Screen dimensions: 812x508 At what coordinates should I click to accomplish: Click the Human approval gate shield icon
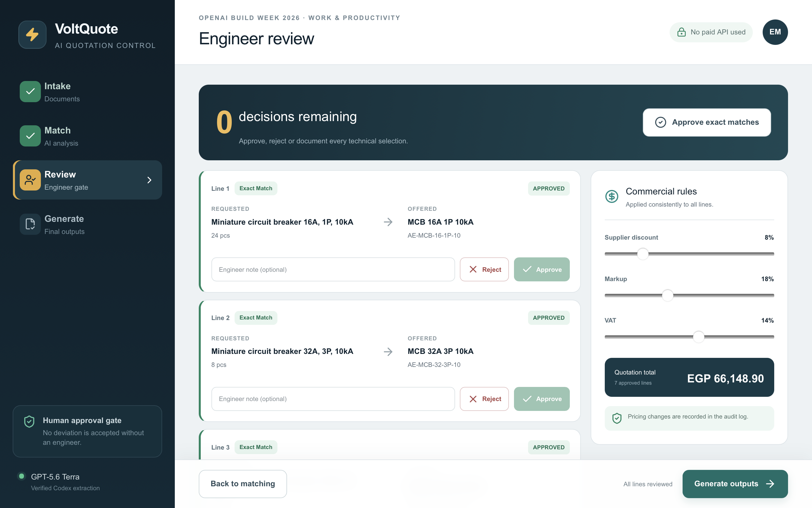(29, 421)
